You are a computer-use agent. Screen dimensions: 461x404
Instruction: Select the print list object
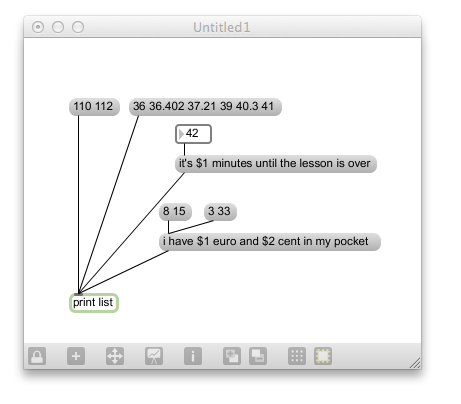click(x=94, y=303)
